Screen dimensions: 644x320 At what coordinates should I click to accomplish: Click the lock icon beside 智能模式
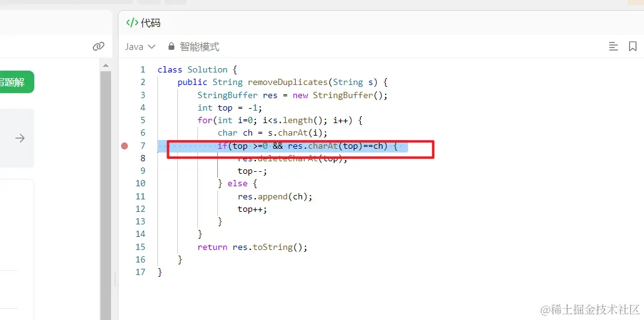pos(172,46)
